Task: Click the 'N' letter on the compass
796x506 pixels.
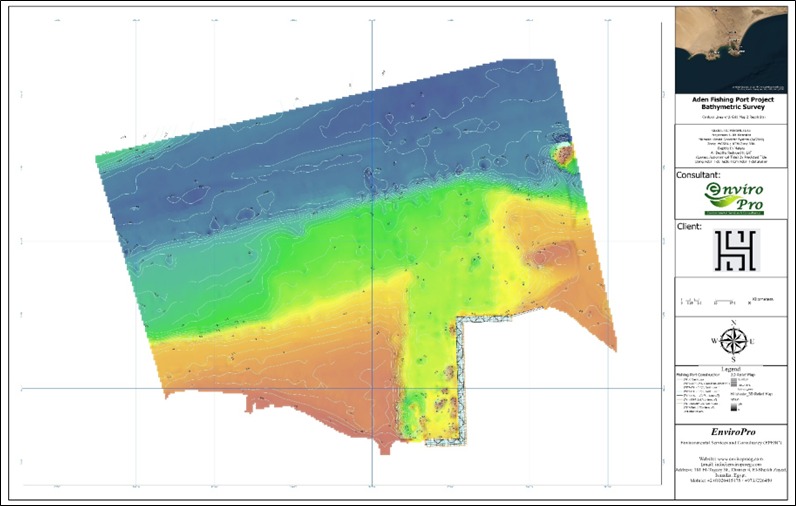Action: 735,323
